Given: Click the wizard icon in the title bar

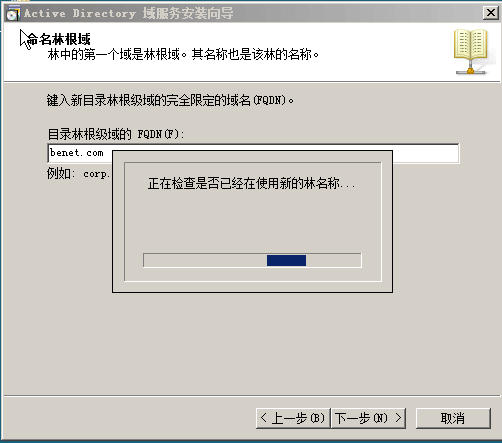Looking at the screenshot, I should [x=13, y=14].
